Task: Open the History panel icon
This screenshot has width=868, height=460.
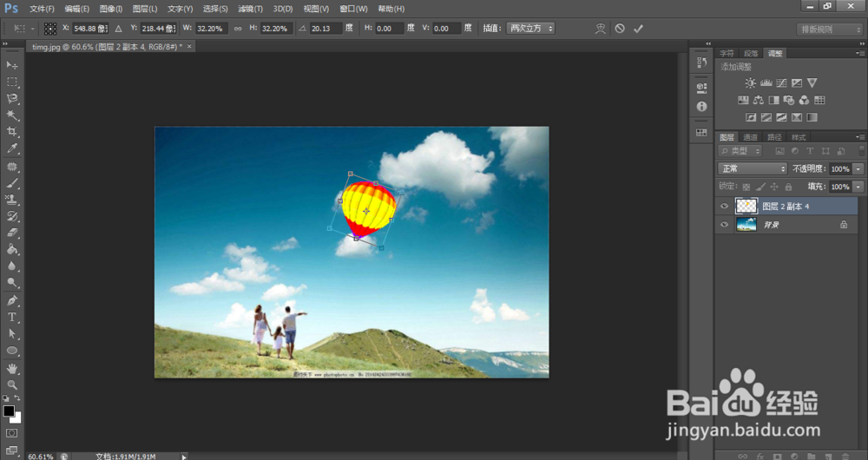Action: (x=701, y=62)
